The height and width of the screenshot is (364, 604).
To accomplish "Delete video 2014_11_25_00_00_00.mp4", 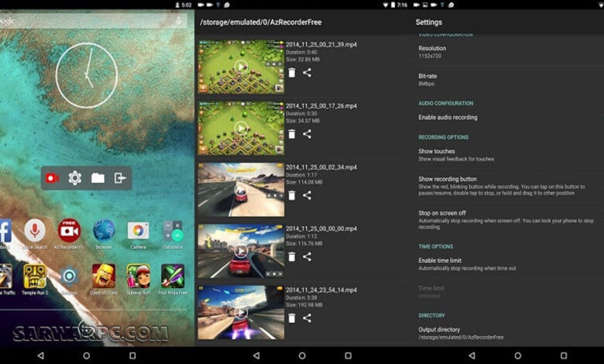I will coord(292,256).
